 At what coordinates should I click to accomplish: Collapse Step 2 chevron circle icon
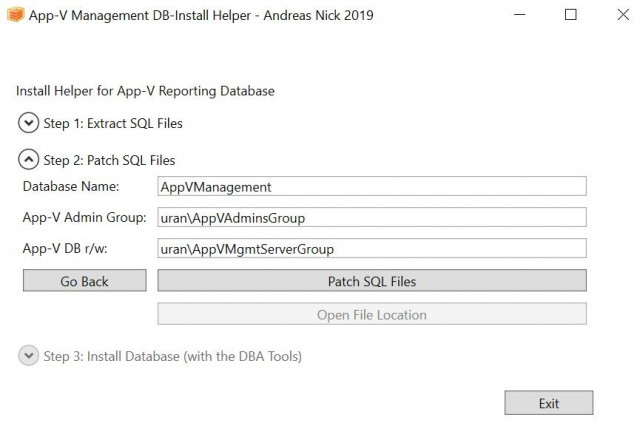(x=29, y=160)
